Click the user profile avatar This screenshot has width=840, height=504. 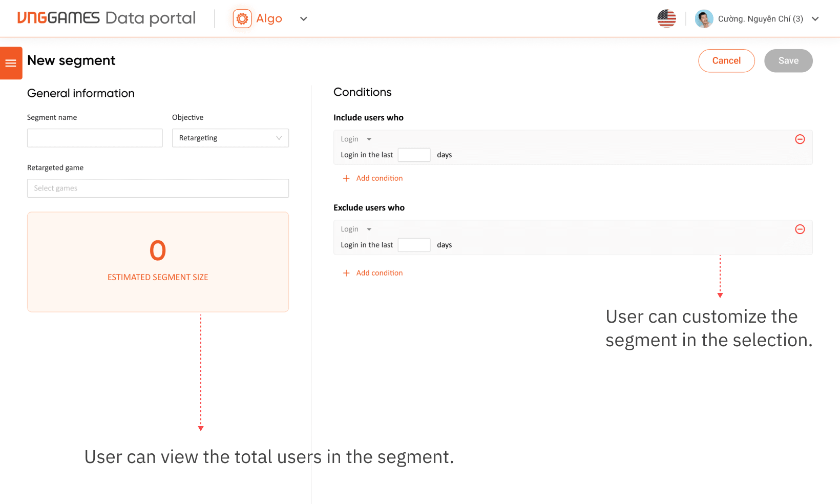[704, 19]
